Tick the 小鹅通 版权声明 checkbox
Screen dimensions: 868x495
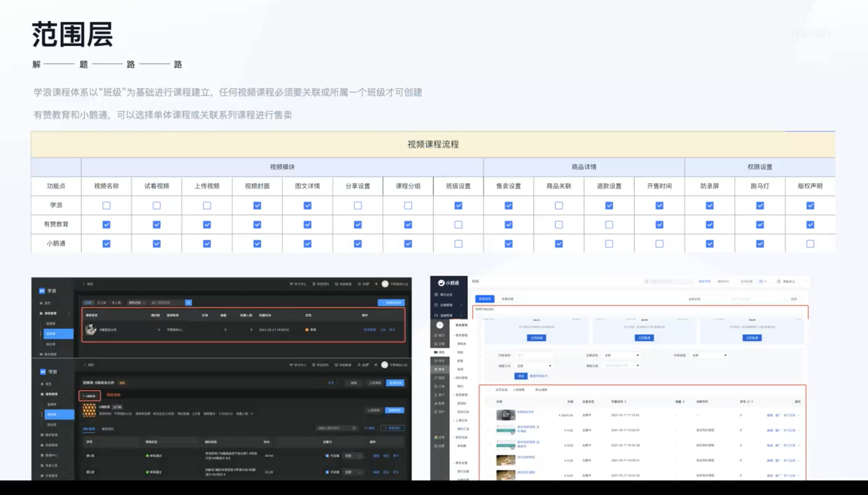pyautogui.click(x=810, y=244)
